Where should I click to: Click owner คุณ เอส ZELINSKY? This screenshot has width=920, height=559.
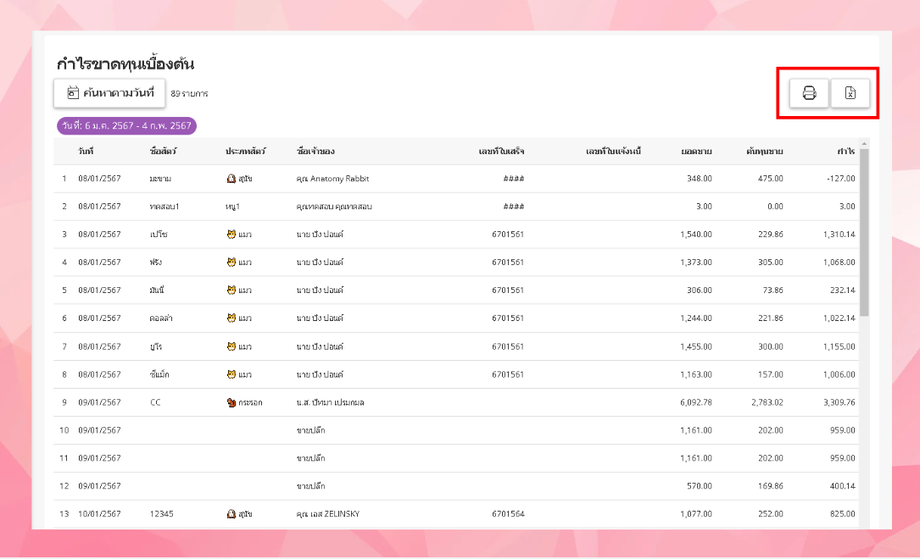[x=328, y=514]
